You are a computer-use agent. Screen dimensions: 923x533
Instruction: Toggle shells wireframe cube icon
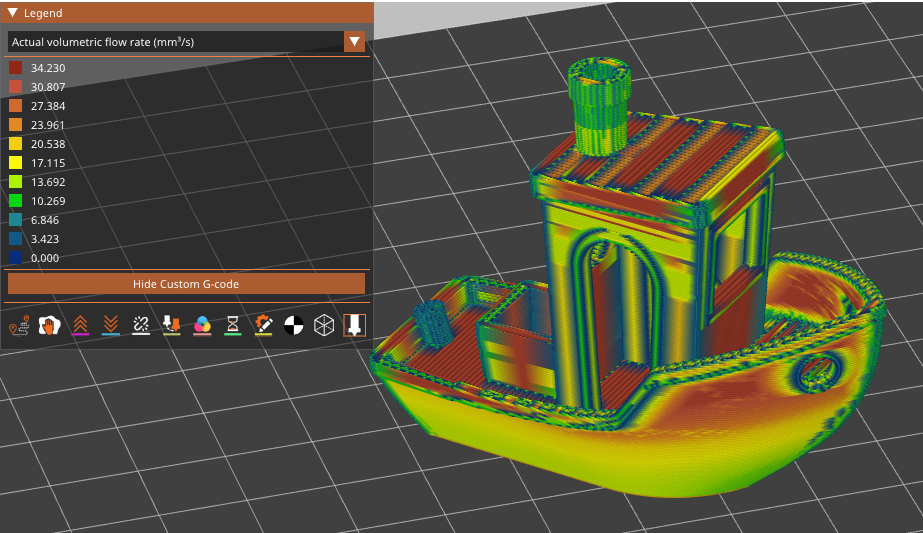click(324, 325)
